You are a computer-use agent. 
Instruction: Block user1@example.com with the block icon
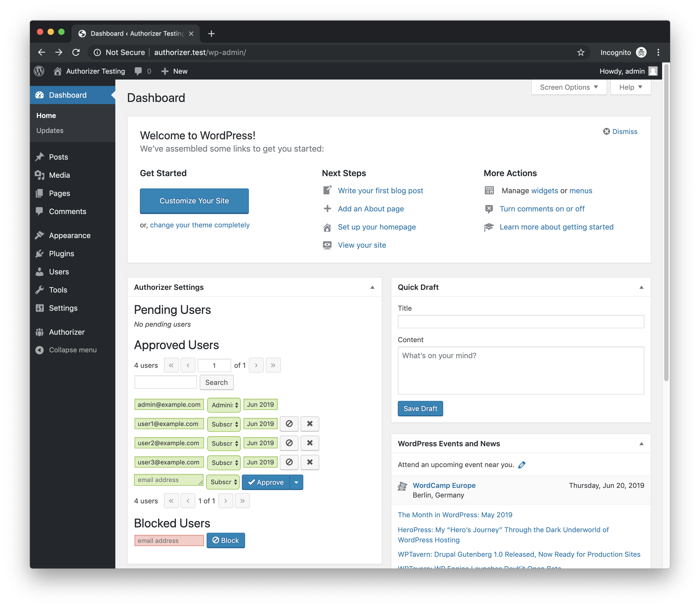[x=289, y=424]
